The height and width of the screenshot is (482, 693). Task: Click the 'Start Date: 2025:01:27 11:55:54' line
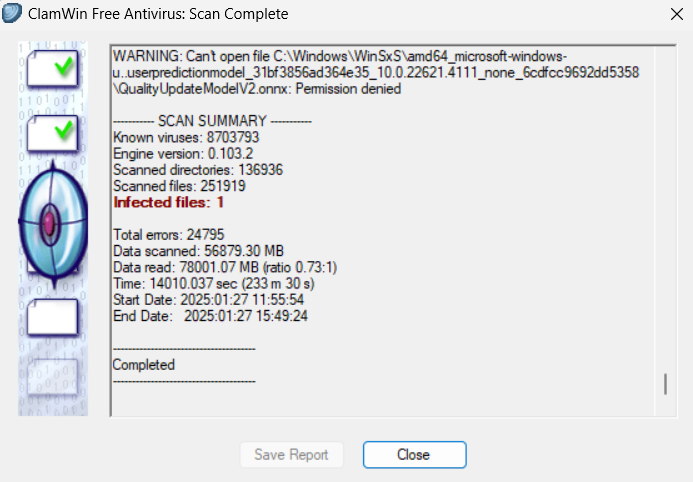pyautogui.click(x=209, y=300)
